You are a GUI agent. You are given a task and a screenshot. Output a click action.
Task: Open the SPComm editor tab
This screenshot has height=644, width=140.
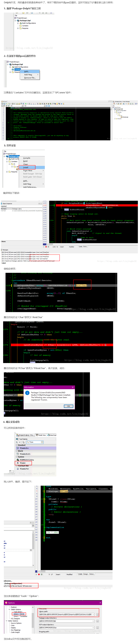(x=4, y=102)
